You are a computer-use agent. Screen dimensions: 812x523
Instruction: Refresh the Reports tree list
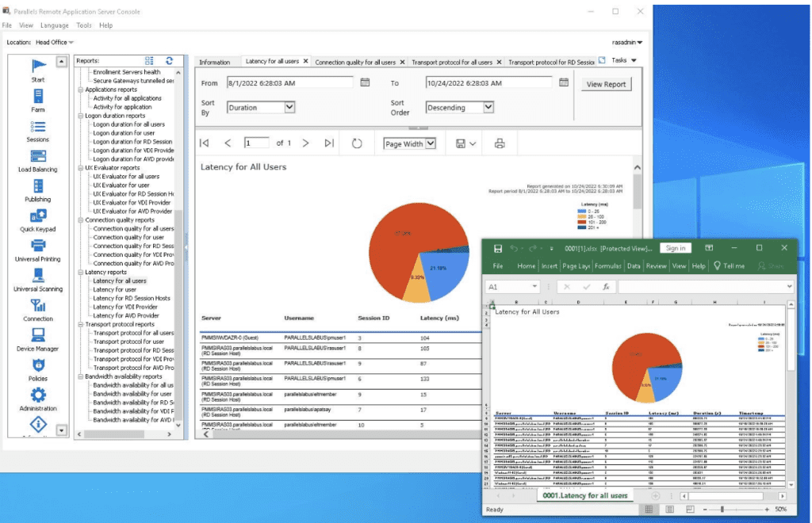click(169, 60)
